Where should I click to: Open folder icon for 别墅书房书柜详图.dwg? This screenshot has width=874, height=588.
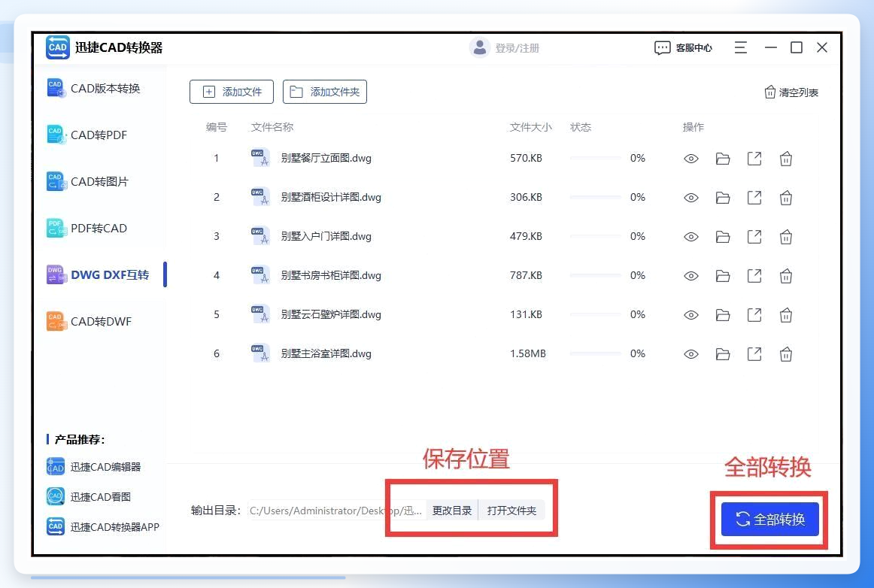(x=723, y=276)
